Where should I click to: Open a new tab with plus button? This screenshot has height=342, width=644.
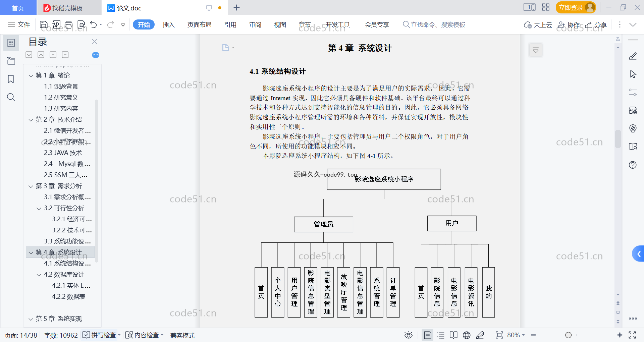point(236,8)
